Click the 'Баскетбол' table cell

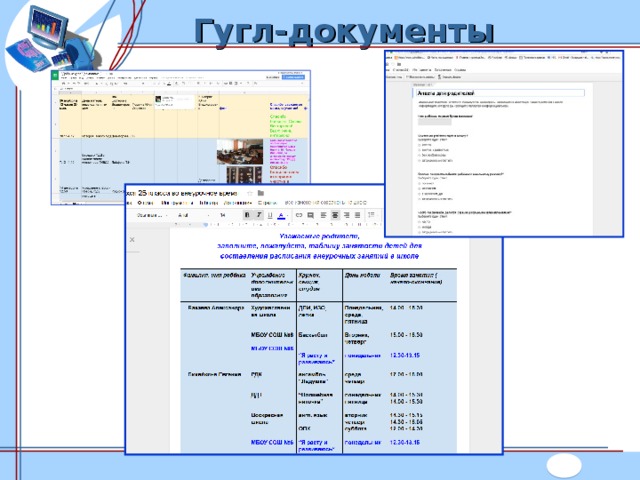pyautogui.click(x=313, y=335)
